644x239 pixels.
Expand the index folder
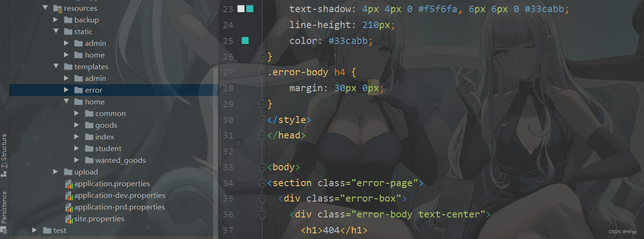click(77, 137)
